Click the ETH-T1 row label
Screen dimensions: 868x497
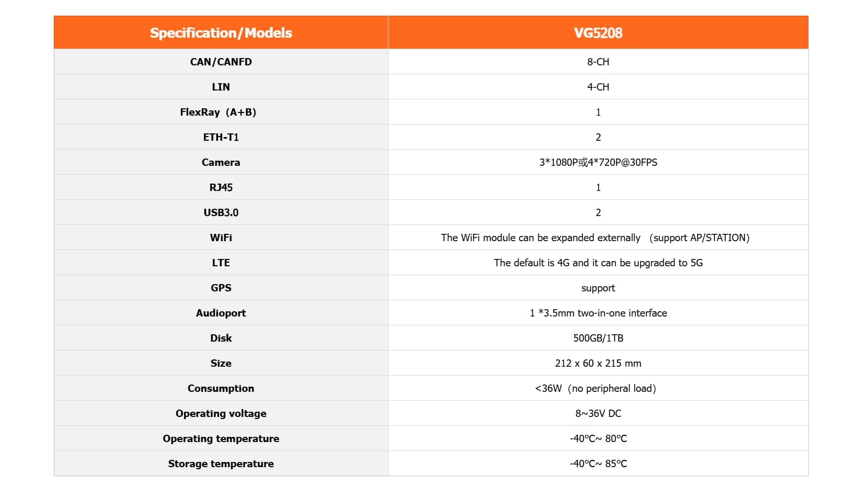click(x=221, y=137)
